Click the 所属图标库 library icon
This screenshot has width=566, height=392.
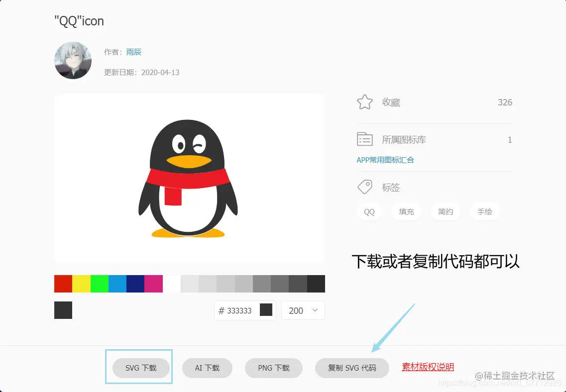364,139
